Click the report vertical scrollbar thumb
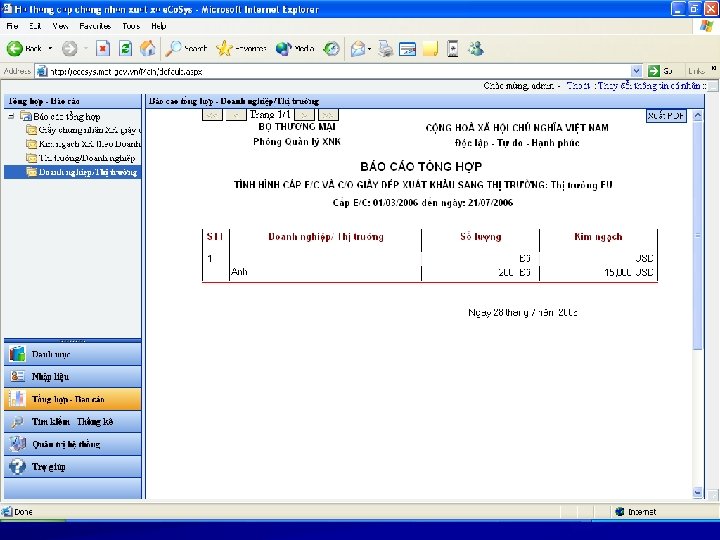The width and height of the screenshot is (720, 540). coord(698,236)
